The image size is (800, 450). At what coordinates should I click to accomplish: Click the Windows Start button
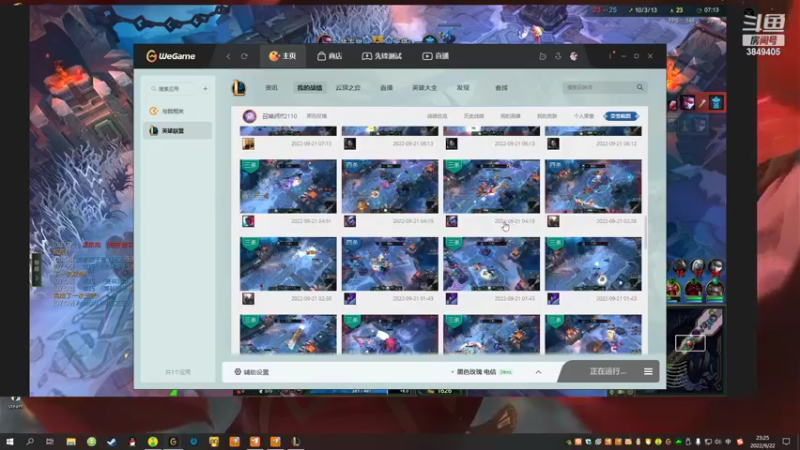10,441
